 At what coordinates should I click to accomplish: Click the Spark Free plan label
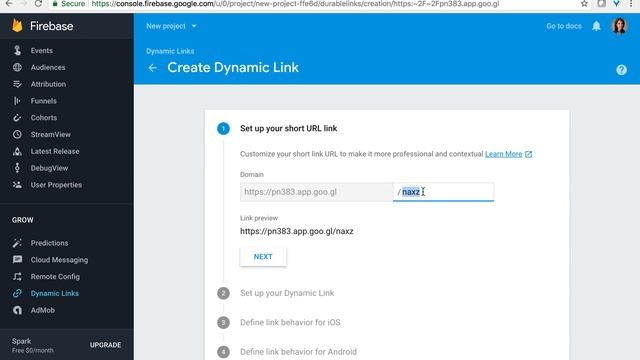[33, 345]
